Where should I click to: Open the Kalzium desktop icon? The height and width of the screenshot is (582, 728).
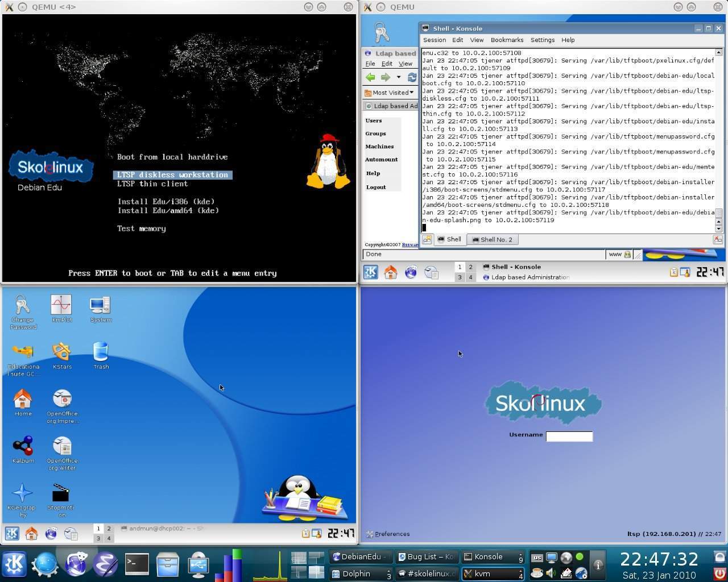(23, 447)
